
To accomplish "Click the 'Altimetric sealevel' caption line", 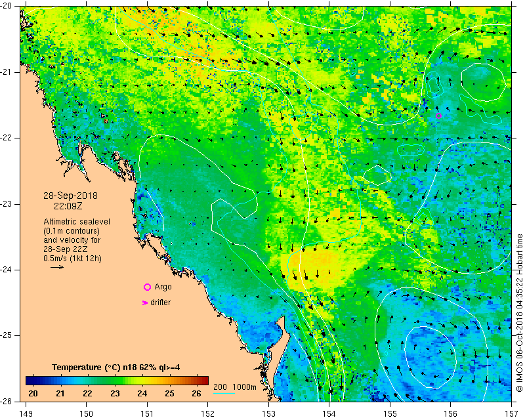I will tap(77, 222).
